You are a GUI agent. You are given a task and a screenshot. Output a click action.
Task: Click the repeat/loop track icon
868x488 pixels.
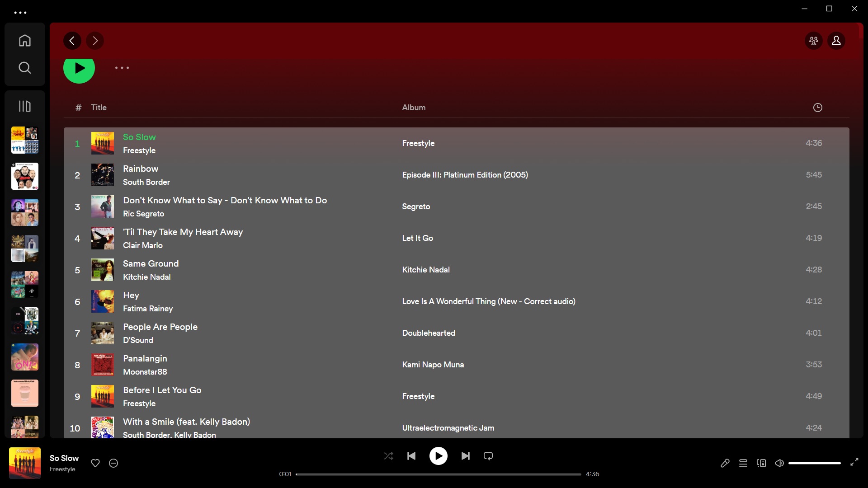coord(488,456)
